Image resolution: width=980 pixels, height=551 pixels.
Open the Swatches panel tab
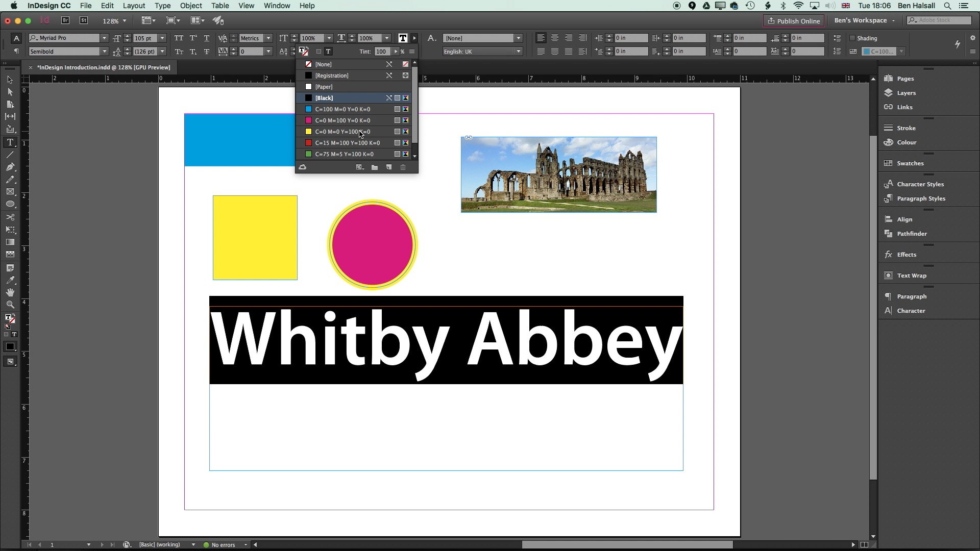click(910, 163)
